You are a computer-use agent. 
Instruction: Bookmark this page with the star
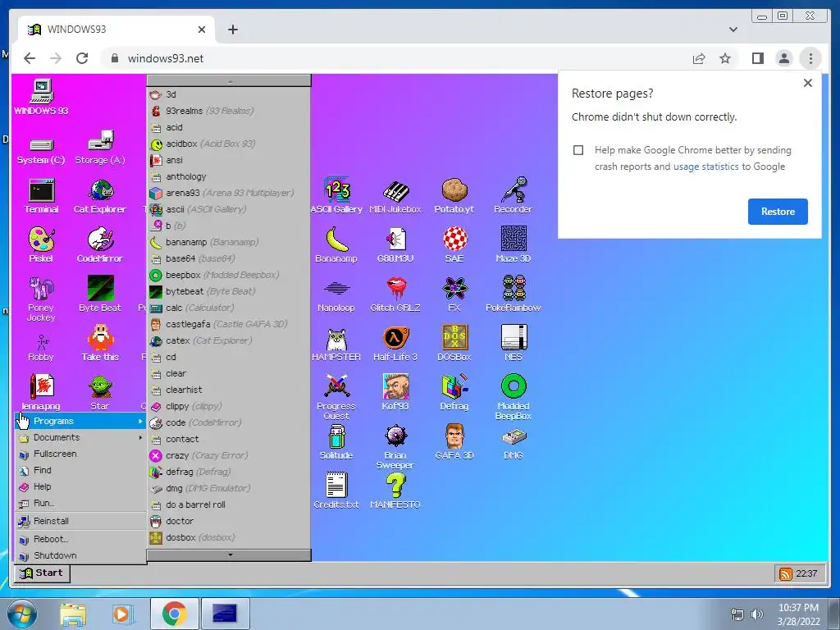[x=725, y=58]
